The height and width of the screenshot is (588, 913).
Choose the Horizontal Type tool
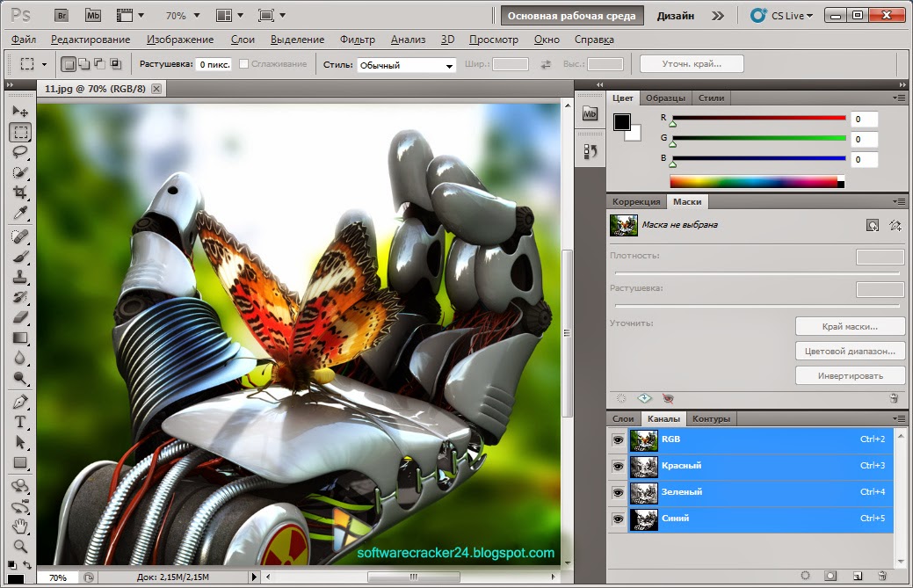click(20, 422)
